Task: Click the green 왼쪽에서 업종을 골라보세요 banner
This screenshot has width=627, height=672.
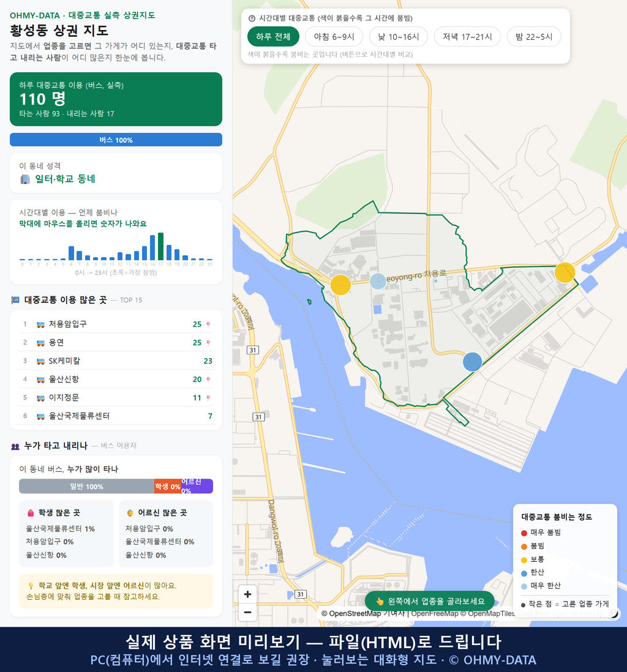Action: 429,601
